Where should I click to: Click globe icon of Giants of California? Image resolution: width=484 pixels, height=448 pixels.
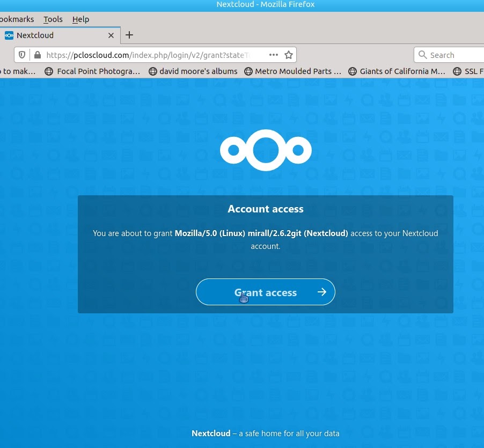(x=352, y=71)
